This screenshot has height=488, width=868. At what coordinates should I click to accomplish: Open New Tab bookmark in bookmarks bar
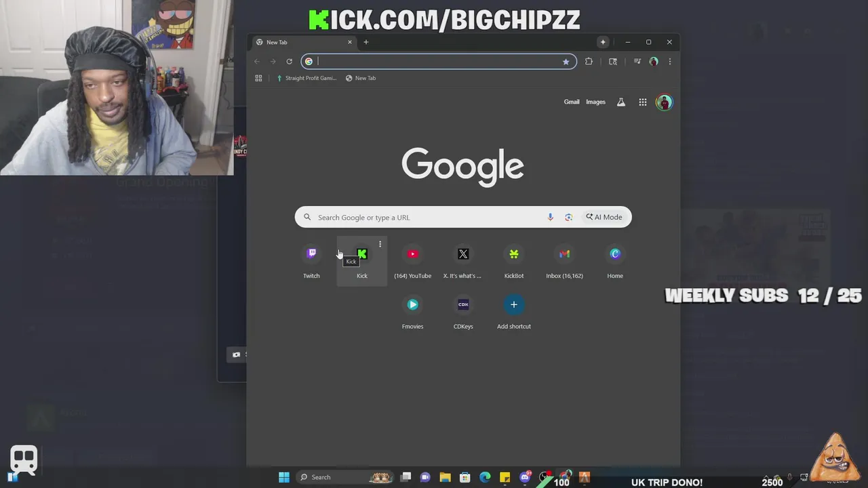[x=361, y=78]
